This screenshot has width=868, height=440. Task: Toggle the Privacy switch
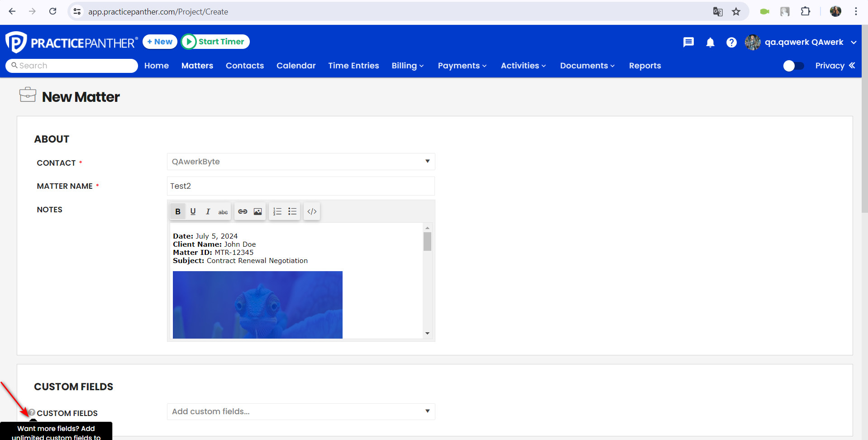pos(794,66)
